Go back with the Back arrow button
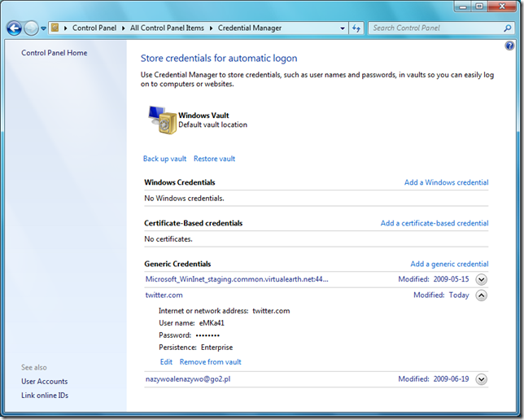524x420 pixels. 14,28
